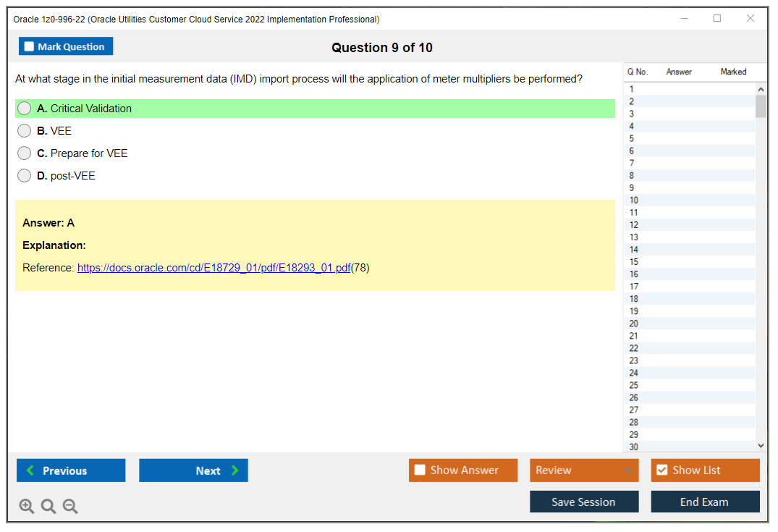The width and height of the screenshot is (778, 532).
Task: Open the Review dropdown
Action: [584, 470]
